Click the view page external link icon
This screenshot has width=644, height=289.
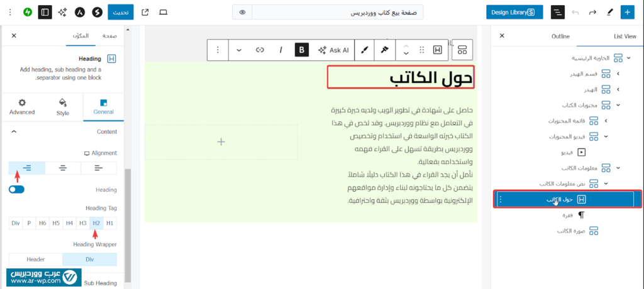(x=145, y=12)
